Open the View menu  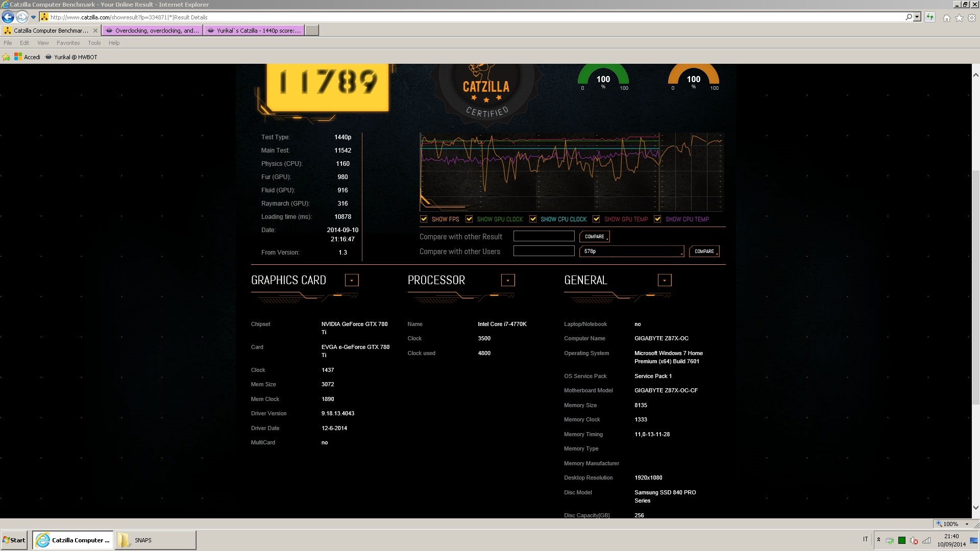(x=43, y=43)
